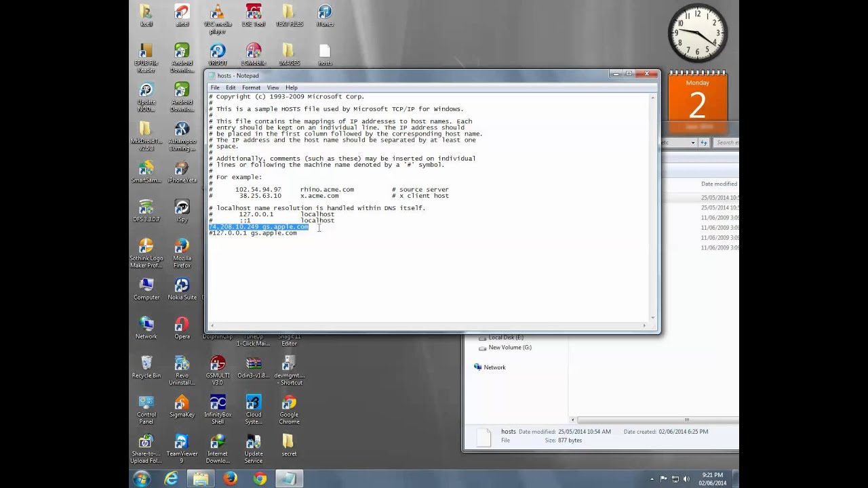Select the devmgmt Shortcut icon
This screenshot has height=488, width=868.
[x=289, y=371]
